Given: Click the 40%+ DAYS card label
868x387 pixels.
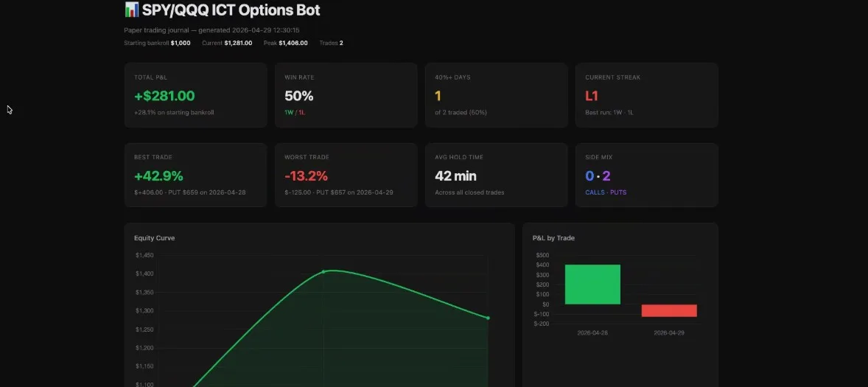Looking at the screenshot, I should click(x=453, y=77).
